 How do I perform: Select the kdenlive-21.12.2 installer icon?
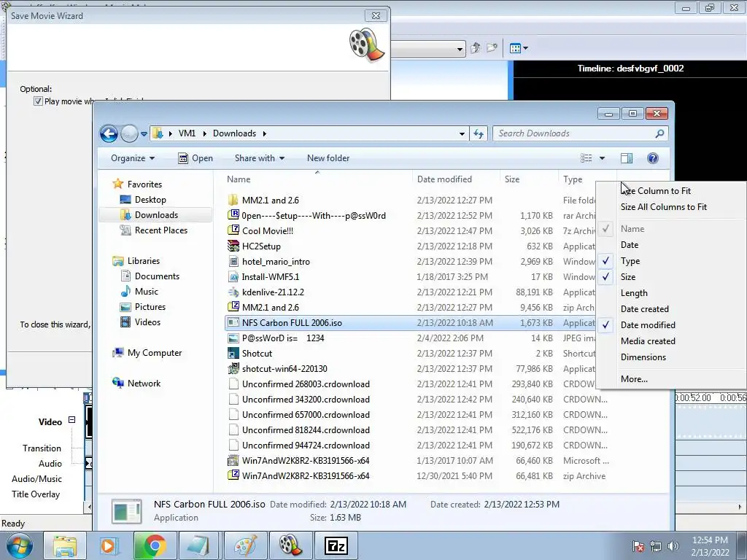[233, 292]
